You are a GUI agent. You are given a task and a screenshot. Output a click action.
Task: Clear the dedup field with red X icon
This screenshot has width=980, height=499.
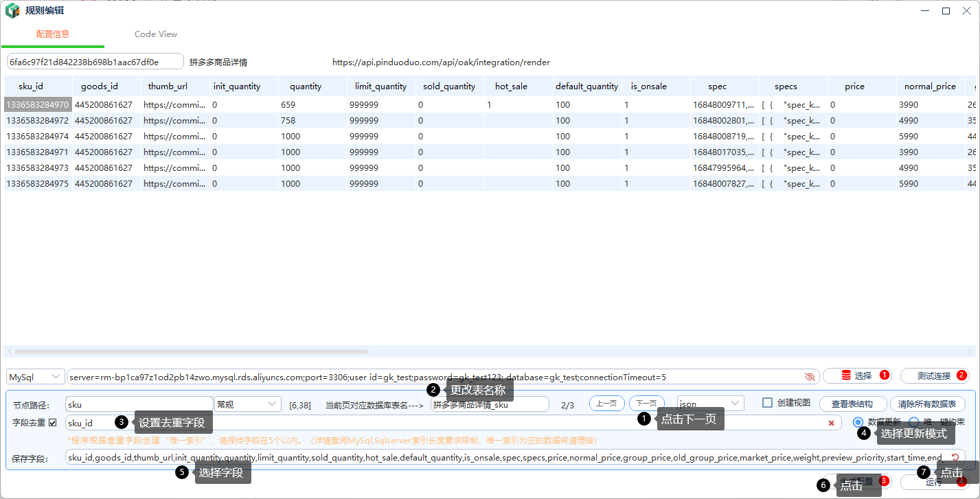click(x=831, y=423)
